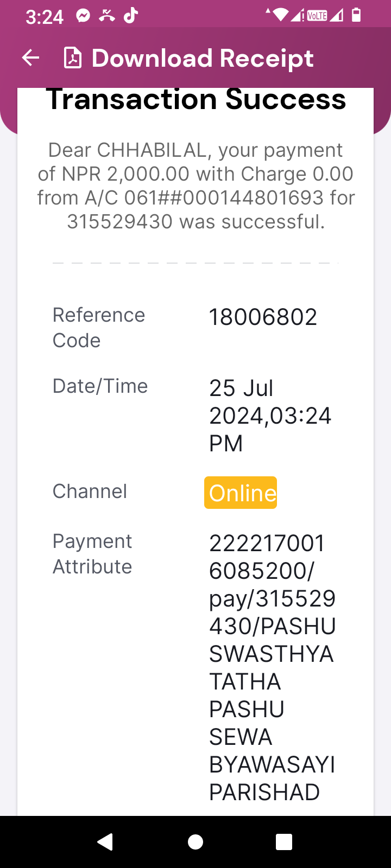Screen dimensions: 391x868
Task: Tap the Transaction Success heading
Action: point(196,100)
